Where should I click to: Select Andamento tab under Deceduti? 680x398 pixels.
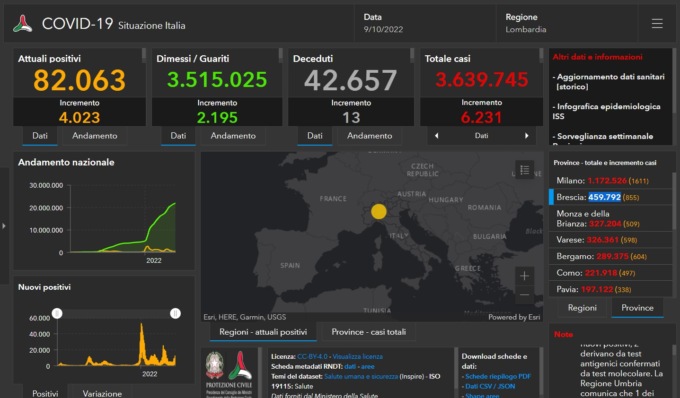(369, 136)
